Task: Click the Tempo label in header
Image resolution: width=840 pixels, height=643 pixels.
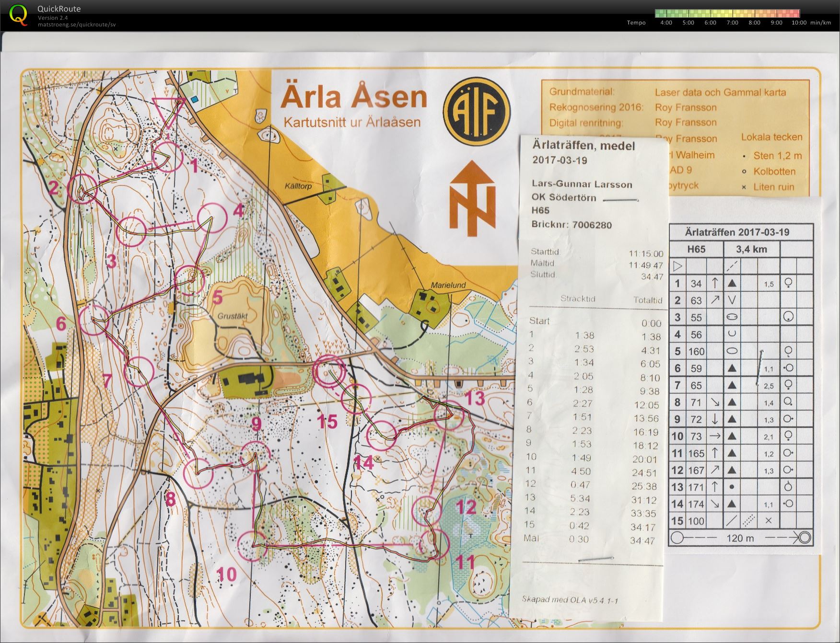Action: 636,23
